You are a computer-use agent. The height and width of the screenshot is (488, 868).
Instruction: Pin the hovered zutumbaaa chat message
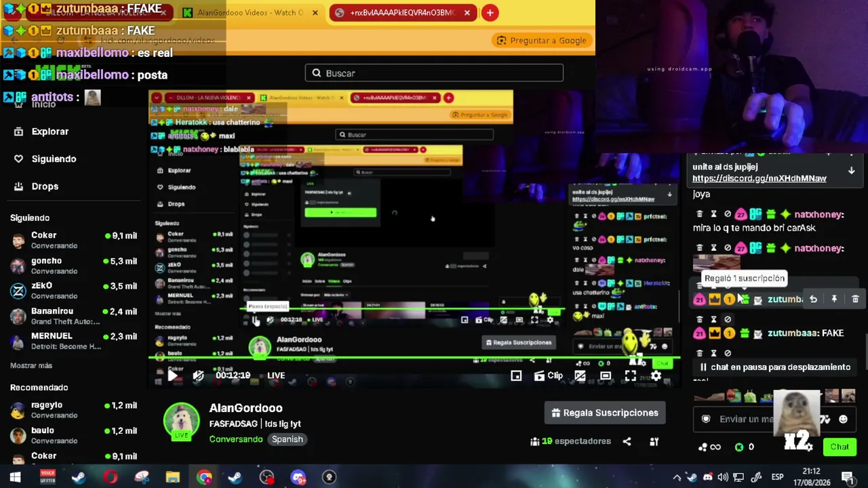834,299
